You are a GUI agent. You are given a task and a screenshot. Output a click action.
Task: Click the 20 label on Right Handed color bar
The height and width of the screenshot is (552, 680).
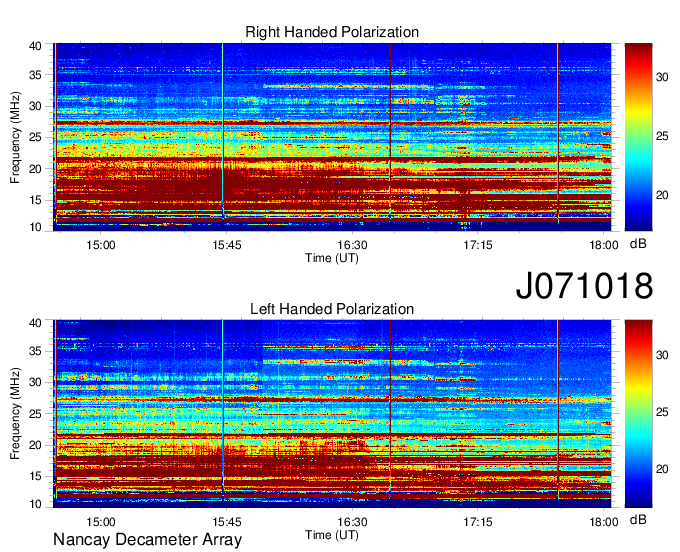click(x=662, y=195)
